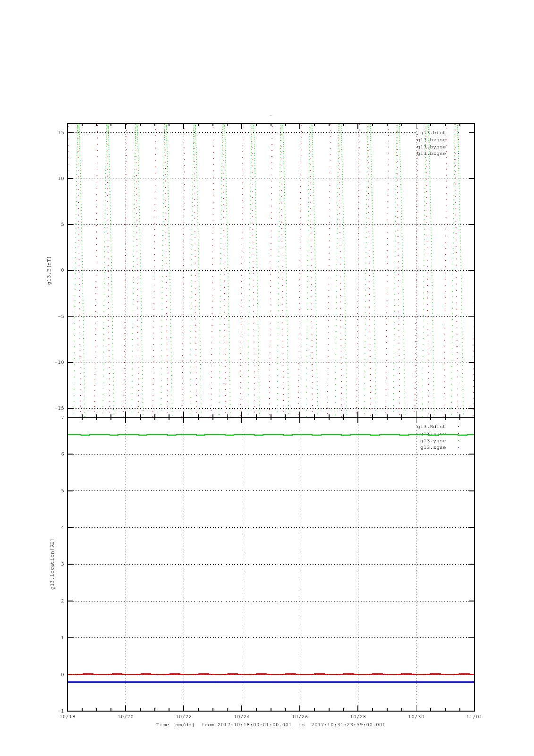Click the g13.bzgse legend label
The width and height of the screenshot is (534, 756).
tap(431, 154)
